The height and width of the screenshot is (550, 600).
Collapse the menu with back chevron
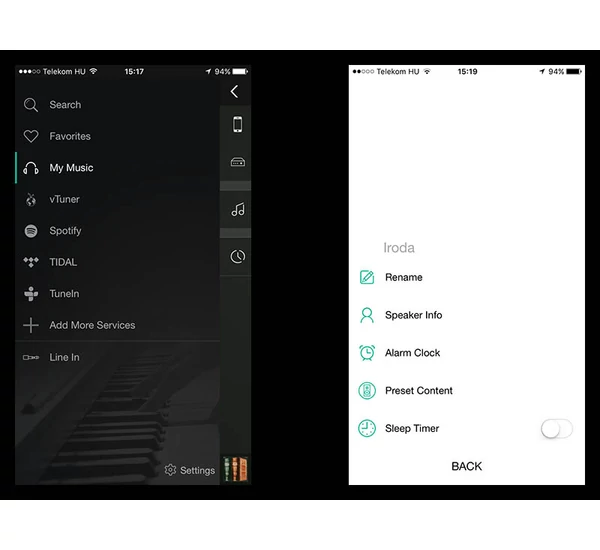click(235, 92)
